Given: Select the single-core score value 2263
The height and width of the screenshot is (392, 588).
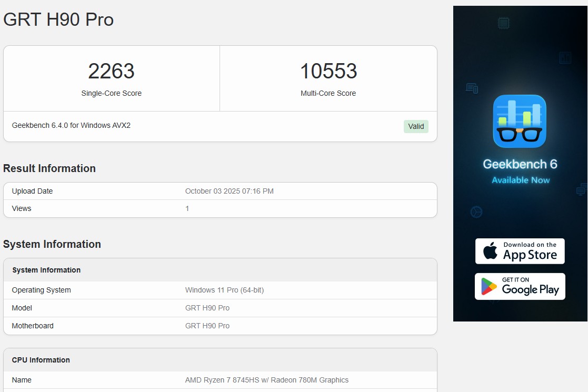Looking at the screenshot, I should 112,71.
